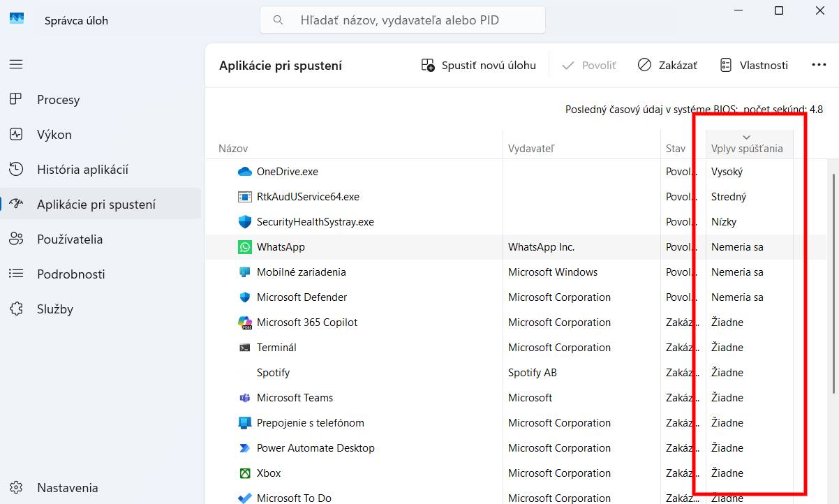Sort by the Stav column header
The width and height of the screenshot is (839, 504).
click(683, 144)
